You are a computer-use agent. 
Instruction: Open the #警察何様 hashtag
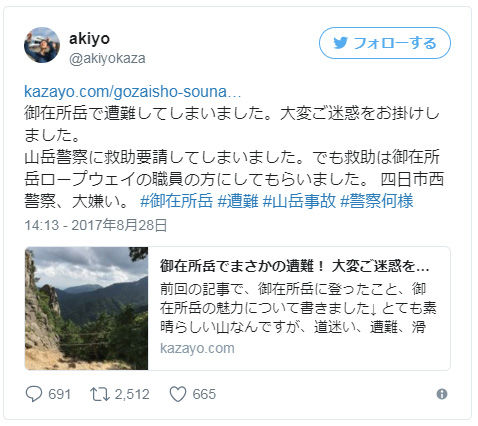tap(377, 201)
